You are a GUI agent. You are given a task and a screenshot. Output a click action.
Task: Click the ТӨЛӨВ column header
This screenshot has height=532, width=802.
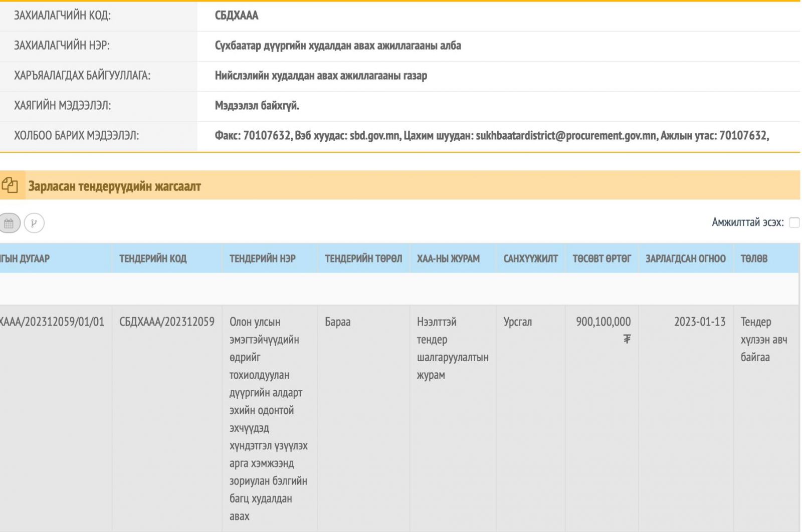[754, 258]
